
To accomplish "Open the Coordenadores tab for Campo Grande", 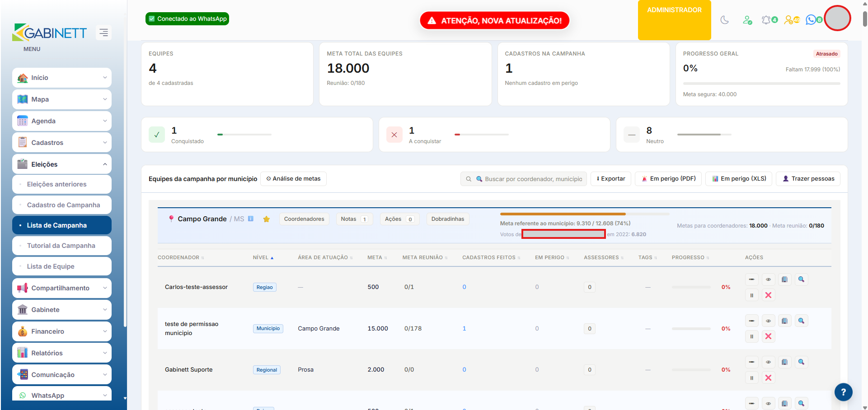I will (304, 219).
